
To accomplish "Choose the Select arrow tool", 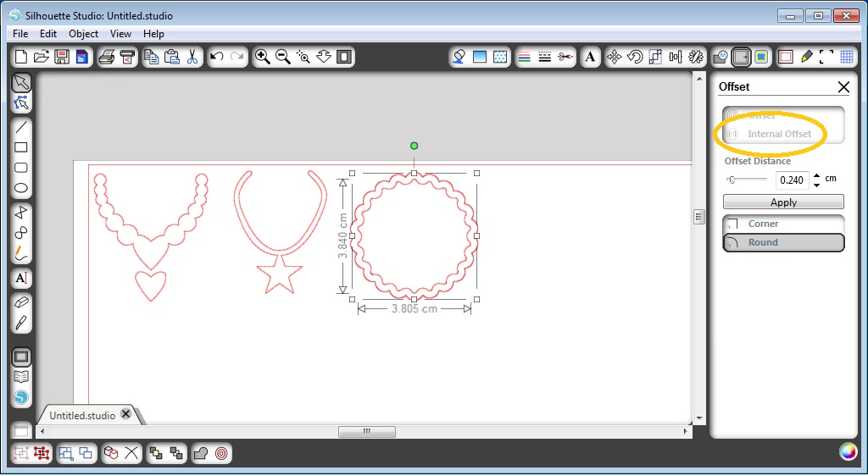I will click(x=21, y=83).
